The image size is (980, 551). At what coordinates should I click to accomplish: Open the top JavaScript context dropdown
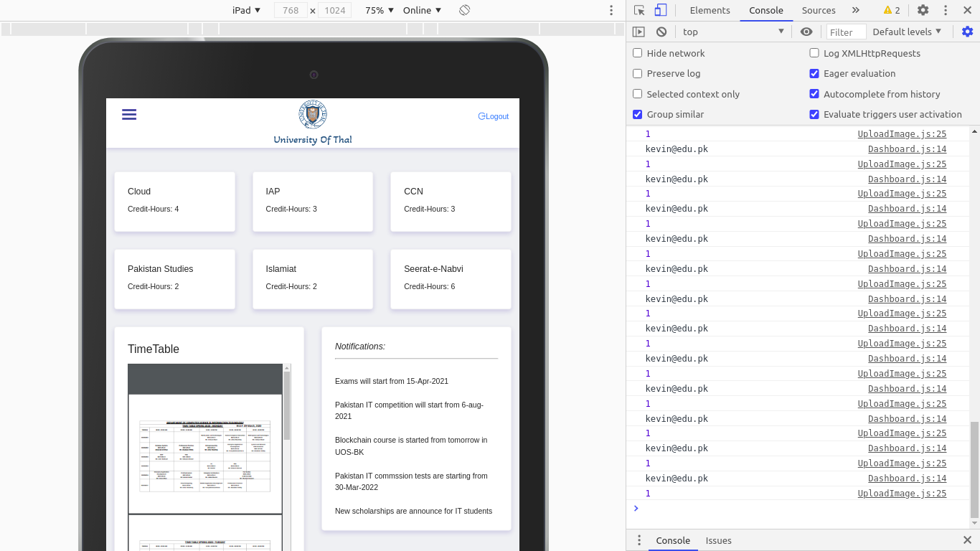(733, 32)
